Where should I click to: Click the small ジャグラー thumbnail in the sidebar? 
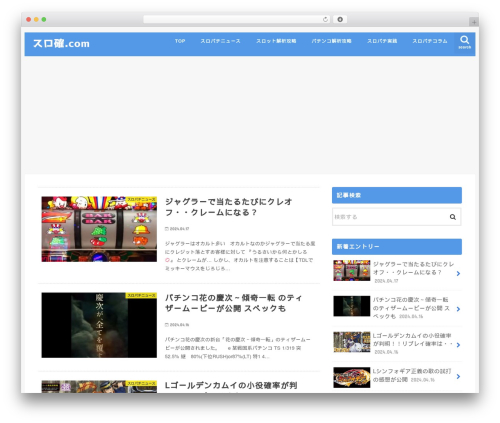pyautogui.click(x=352, y=270)
